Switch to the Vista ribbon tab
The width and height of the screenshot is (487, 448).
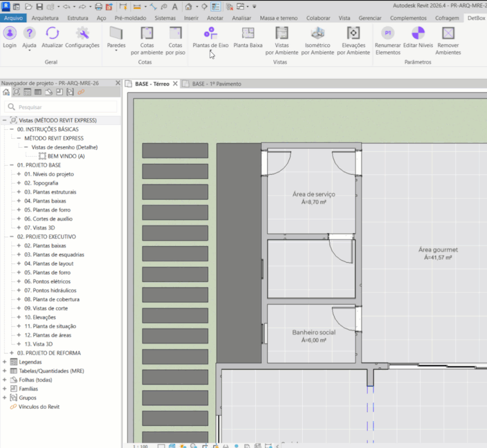[x=344, y=18]
